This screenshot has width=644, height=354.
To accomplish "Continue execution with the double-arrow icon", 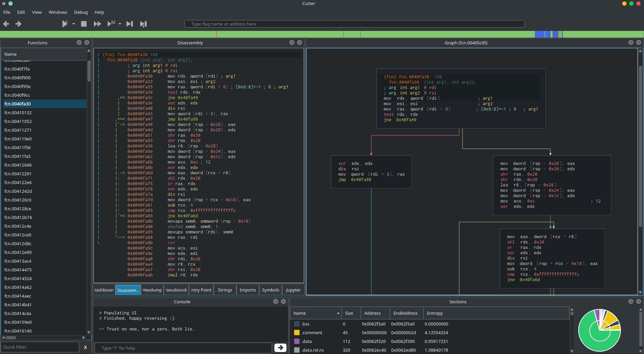I will (x=97, y=24).
